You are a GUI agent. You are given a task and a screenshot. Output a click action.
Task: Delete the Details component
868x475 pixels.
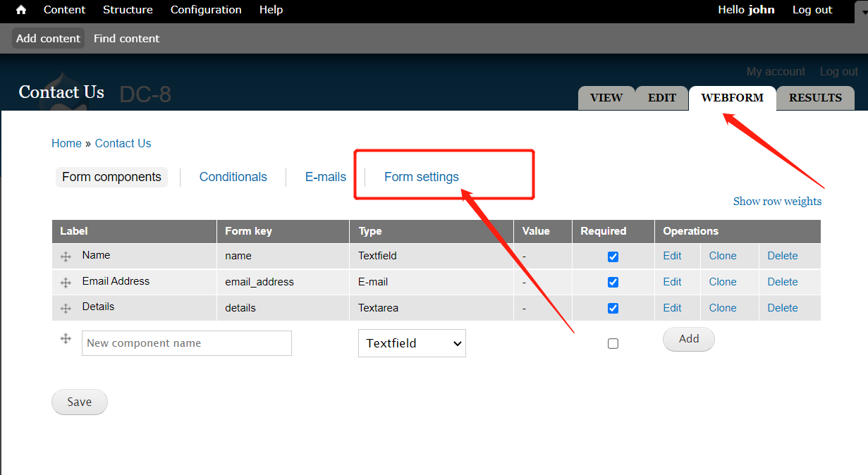click(783, 308)
